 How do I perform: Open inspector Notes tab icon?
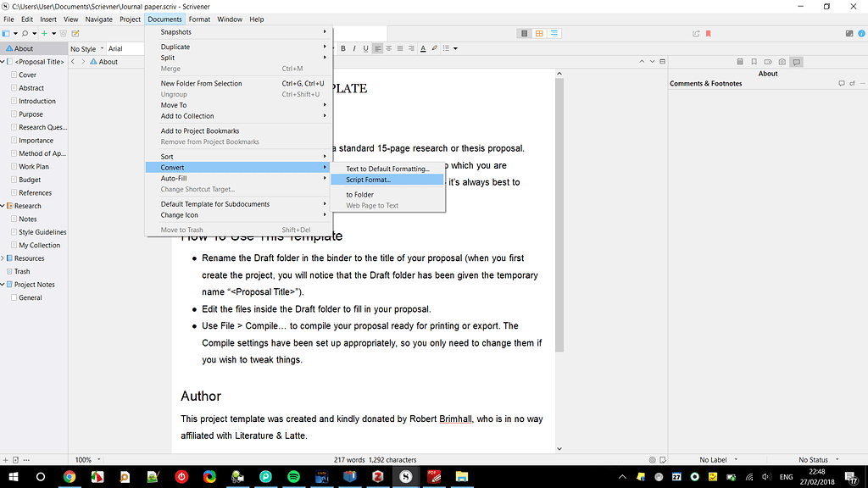tap(739, 62)
